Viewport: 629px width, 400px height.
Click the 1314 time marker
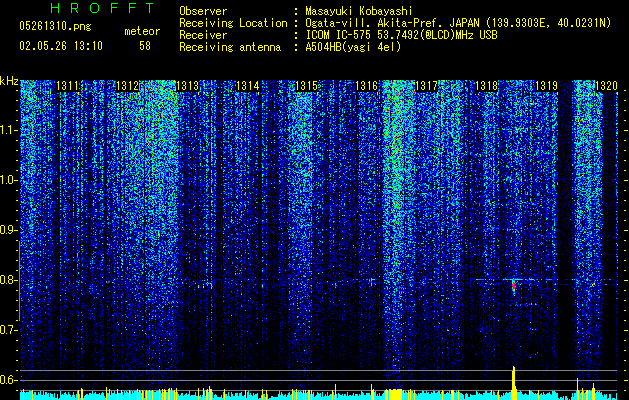248,86
